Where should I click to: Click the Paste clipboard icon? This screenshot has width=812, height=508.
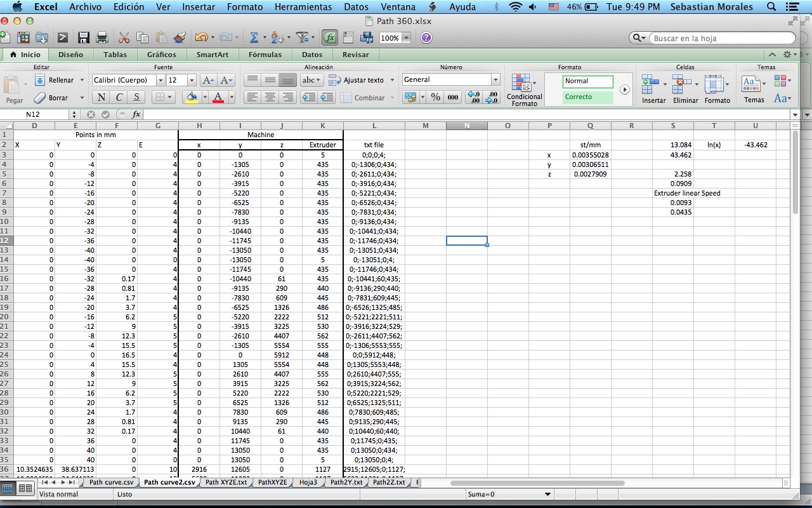click(x=162, y=37)
